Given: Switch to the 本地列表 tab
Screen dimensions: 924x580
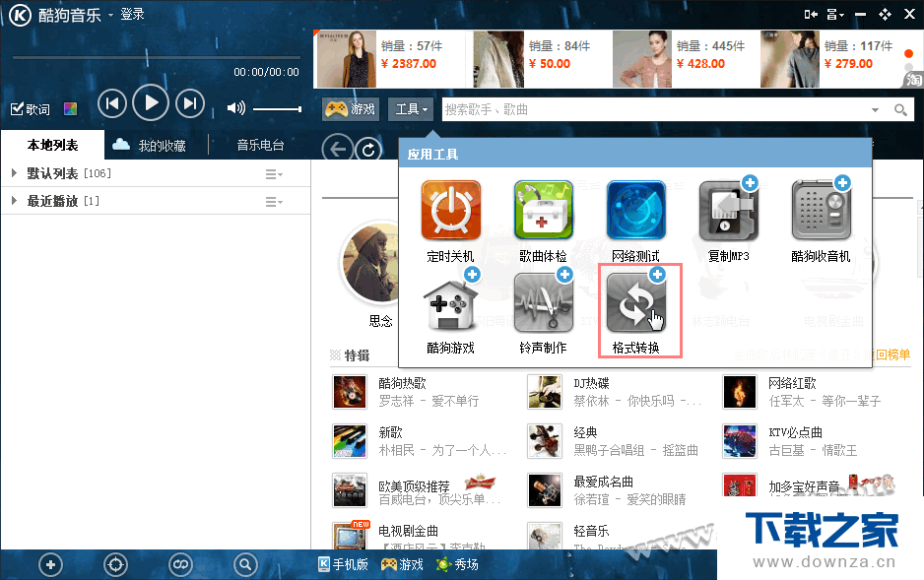Looking at the screenshot, I should click(52, 145).
